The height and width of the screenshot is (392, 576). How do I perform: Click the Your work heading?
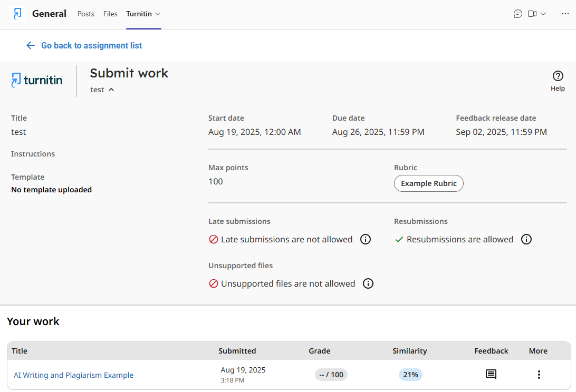(x=33, y=321)
